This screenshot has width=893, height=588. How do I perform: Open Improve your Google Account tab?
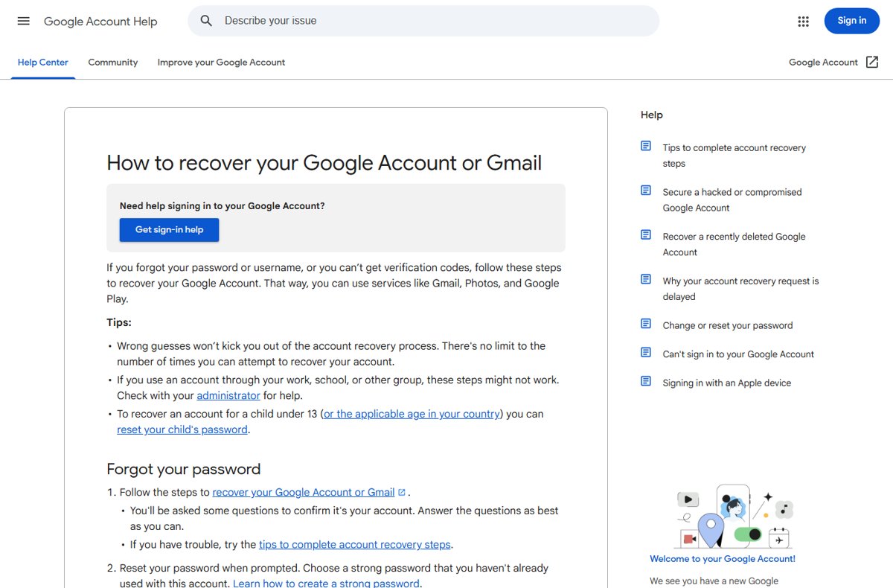click(x=221, y=63)
